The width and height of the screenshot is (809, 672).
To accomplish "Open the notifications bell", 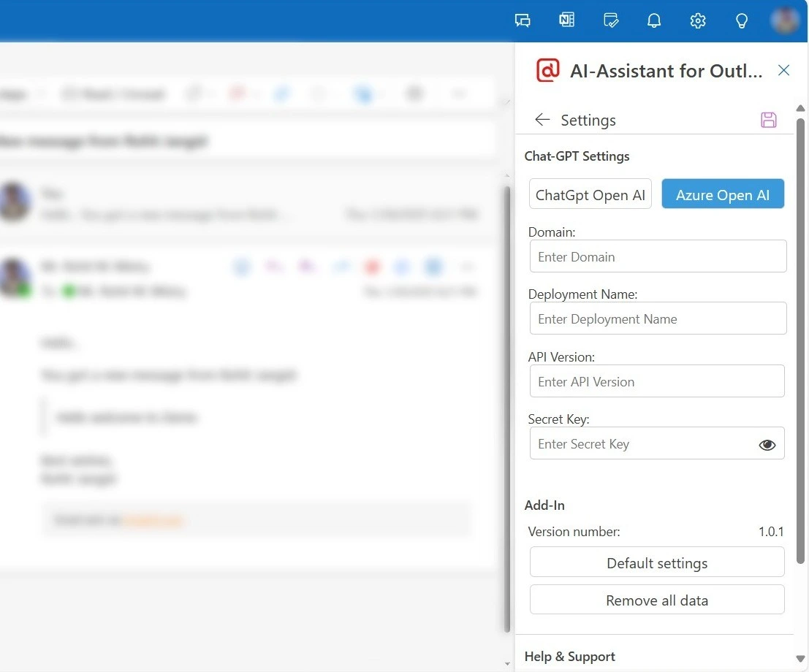I will pos(654,20).
